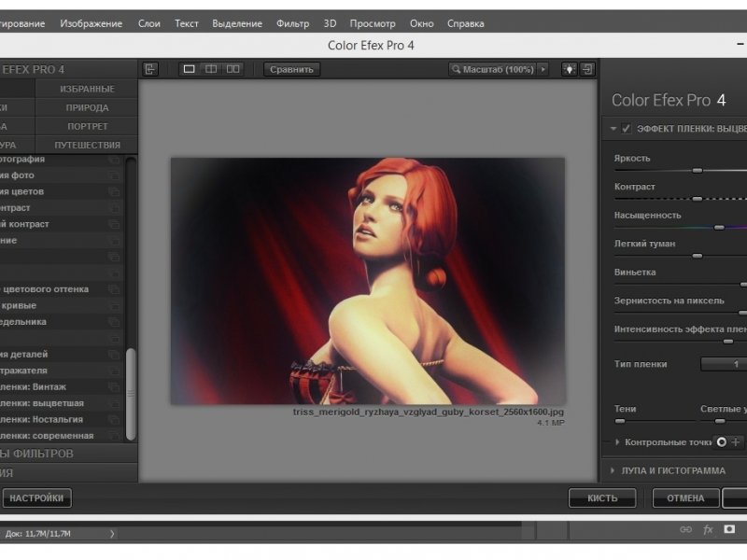This screenshot has width=747, height=560.
Task: Open the Тип пленки dropdown
Action: point(724,364)
